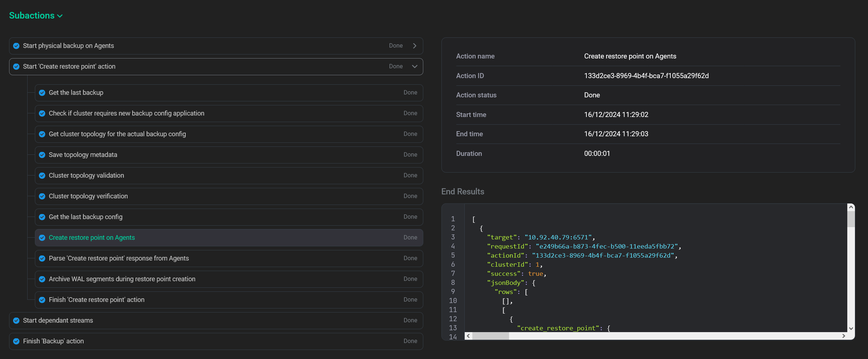Select 'Finish Backup action' subaction

pos(216,341)
